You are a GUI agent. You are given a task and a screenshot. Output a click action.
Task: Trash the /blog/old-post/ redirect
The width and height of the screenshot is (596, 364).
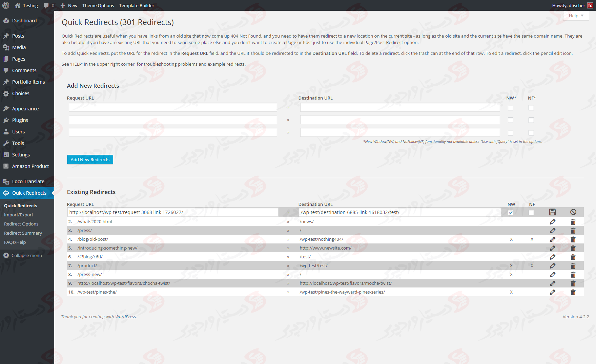point(573,239)
